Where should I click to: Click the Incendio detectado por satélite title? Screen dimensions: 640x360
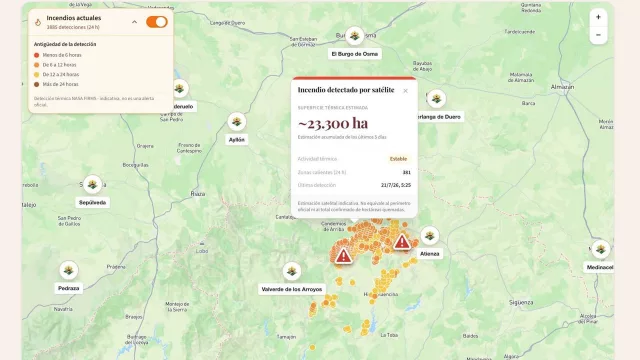(346, 90)
